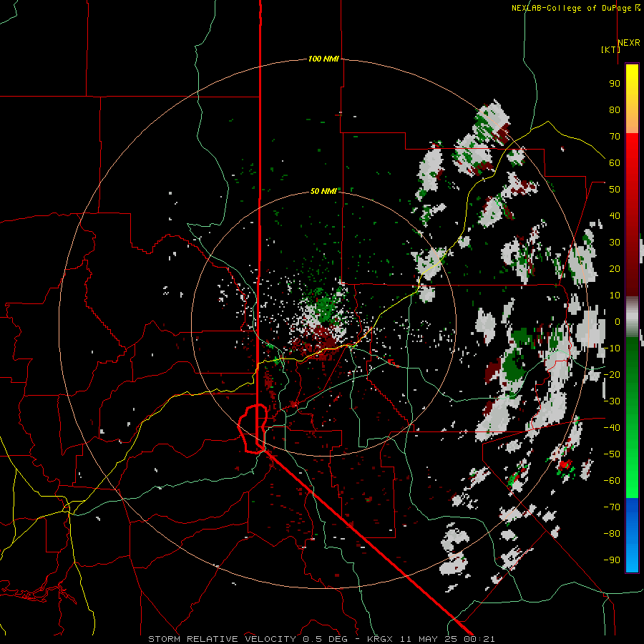Click the -60 scale value
Image resolution: width=644 pixels, height=644 pixels.
(x=612, y=481)
